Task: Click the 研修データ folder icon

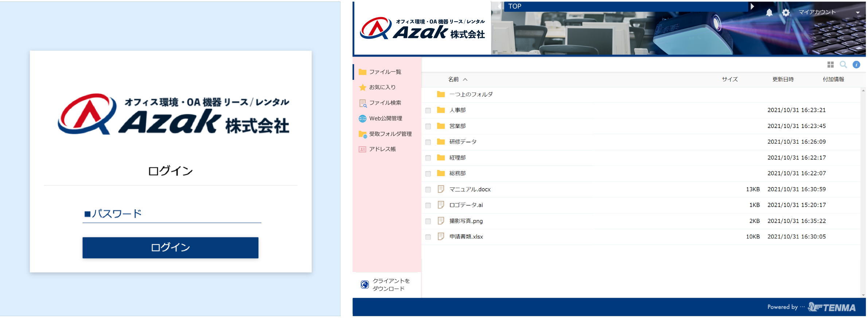Action: pos(441,141)
